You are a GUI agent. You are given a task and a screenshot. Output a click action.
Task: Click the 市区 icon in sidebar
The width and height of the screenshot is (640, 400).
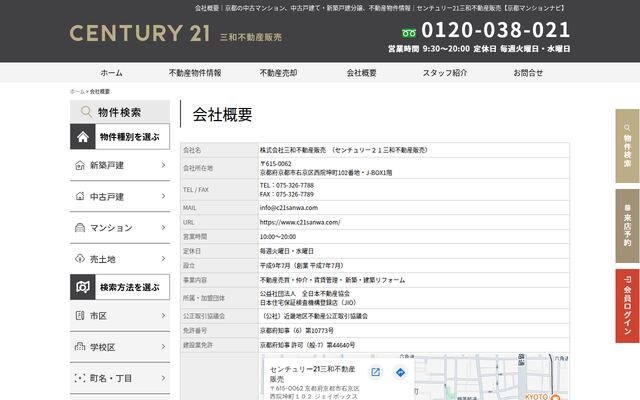pos(80,316)
